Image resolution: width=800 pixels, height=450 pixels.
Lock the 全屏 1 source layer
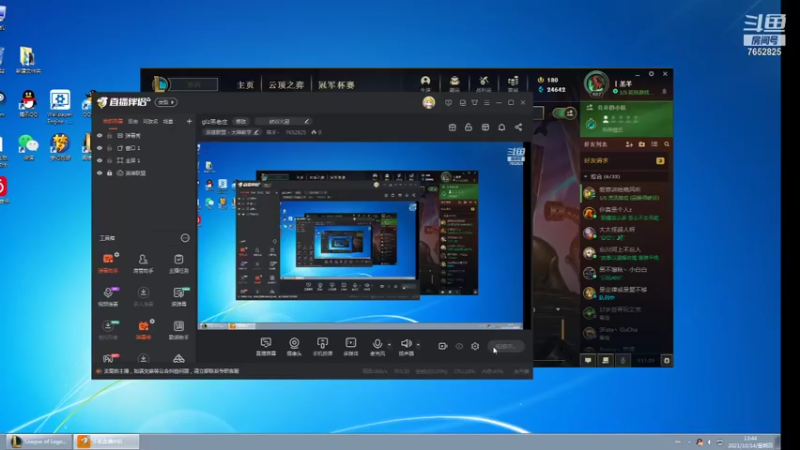(x=109, y=160)
